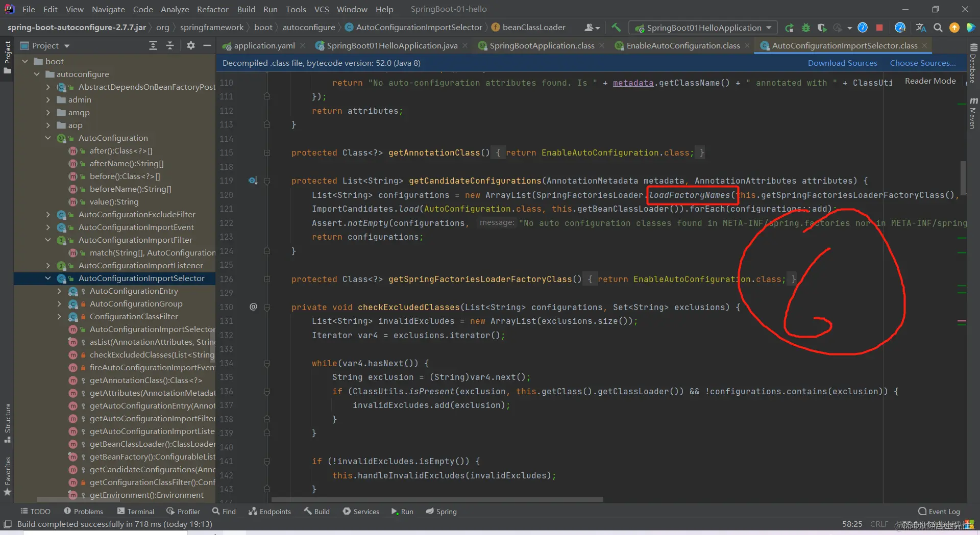Toggle code folding on line 115
The image size is (980, 535).
[x=267, y=152]
